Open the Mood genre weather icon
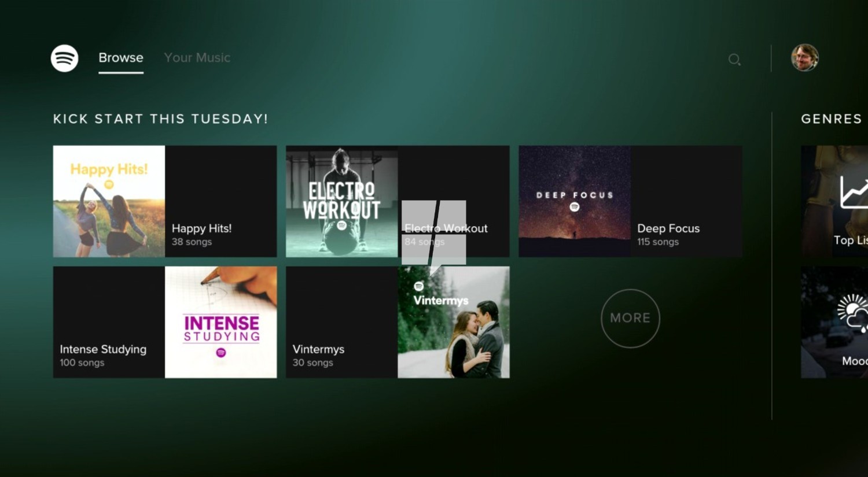The height and width of the screenshot is (477, 868). pos(853,313)
